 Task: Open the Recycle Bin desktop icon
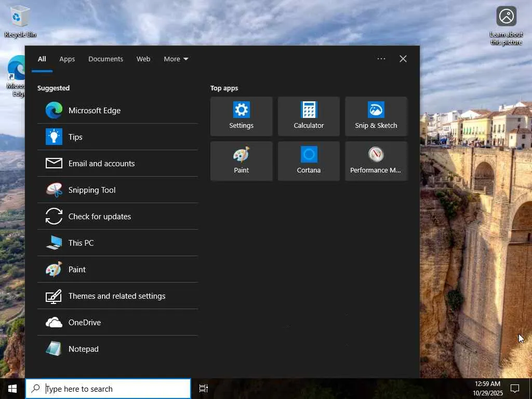click(20, 22)
